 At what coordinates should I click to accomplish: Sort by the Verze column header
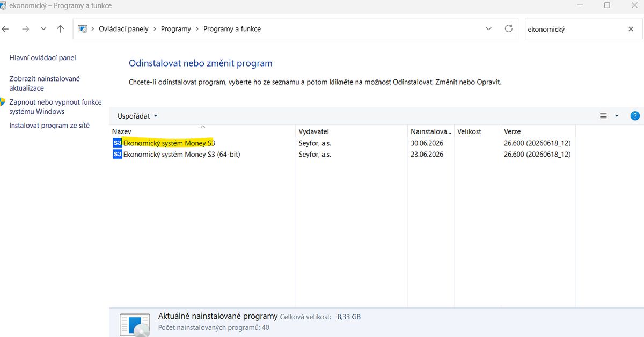click(538, 131)
